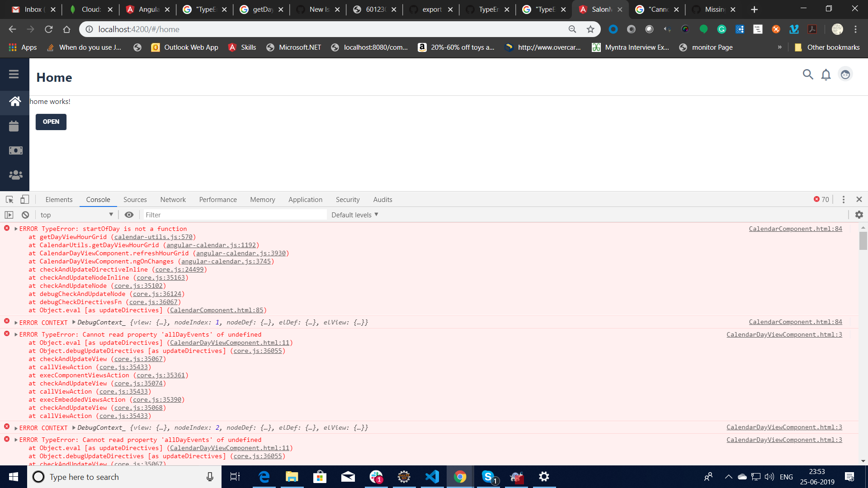Open the Outlook Web App bookmark
This screenshot has width=868, height=488.
pyautogui.click(x=185, y=47)
